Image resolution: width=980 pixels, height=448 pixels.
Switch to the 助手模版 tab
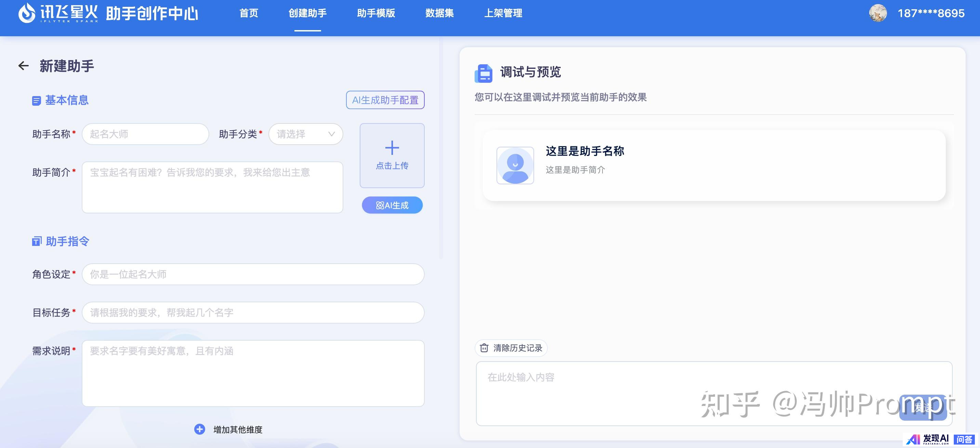tap(376, 13)
